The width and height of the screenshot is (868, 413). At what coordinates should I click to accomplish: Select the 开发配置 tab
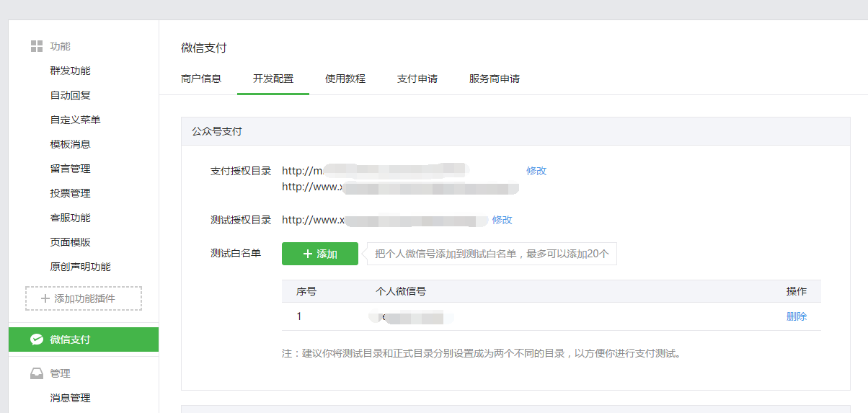click(273, 79)
